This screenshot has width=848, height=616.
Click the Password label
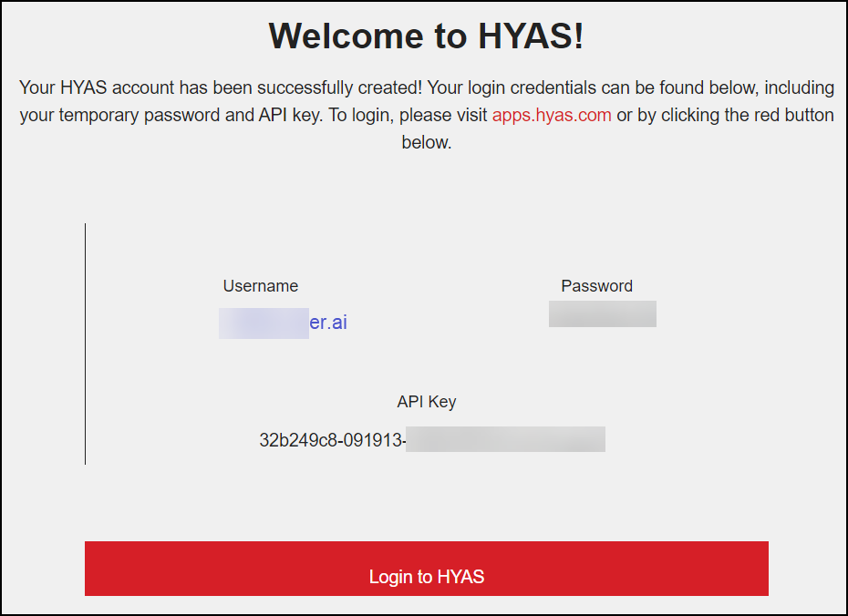[596, 286]
